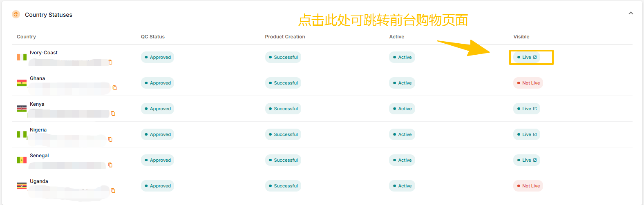The image size is (644, 205).
Task: Click the Nigeria Successful creation badge
Action: 283,134
